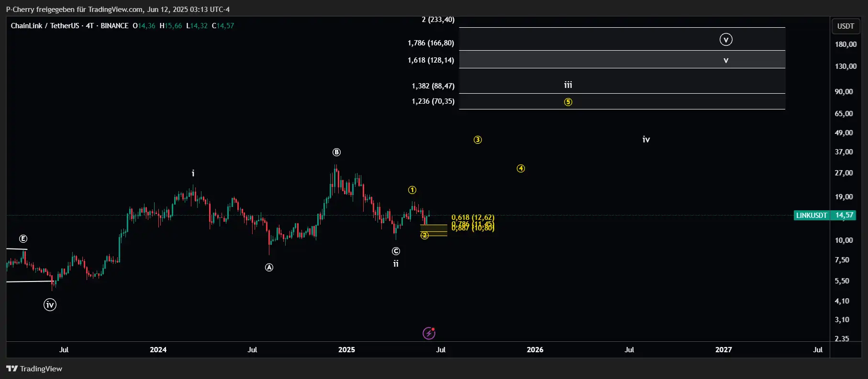Select the uncircled iv wave label
The width and height of the screenshot is (868, 379).
pos(646,139)
